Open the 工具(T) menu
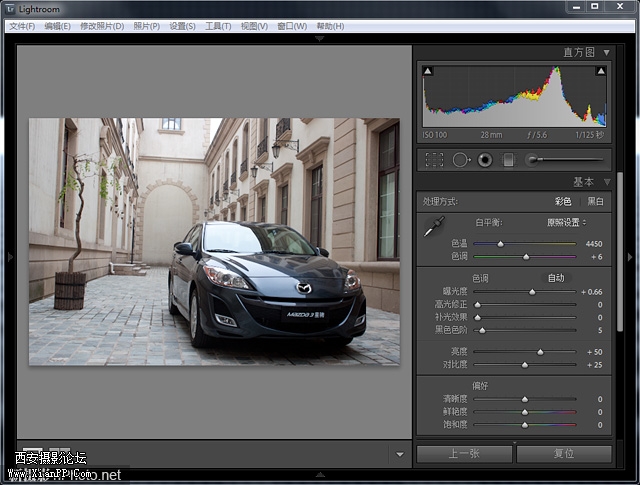Screen dimensions: 640x485 click(218, 26)
